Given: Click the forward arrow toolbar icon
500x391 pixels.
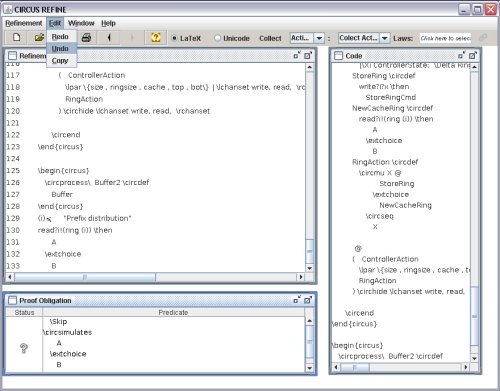Looking at the screenshot, I should [x=132, y=38].
